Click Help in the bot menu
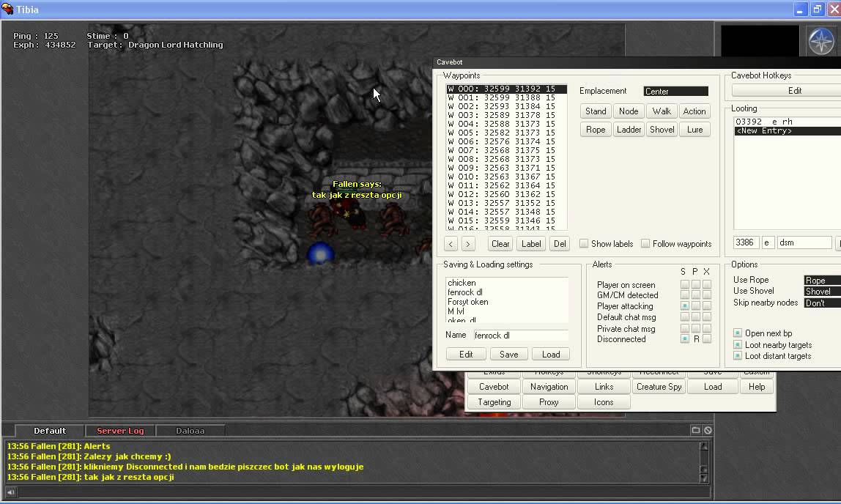 click(757, 387)
